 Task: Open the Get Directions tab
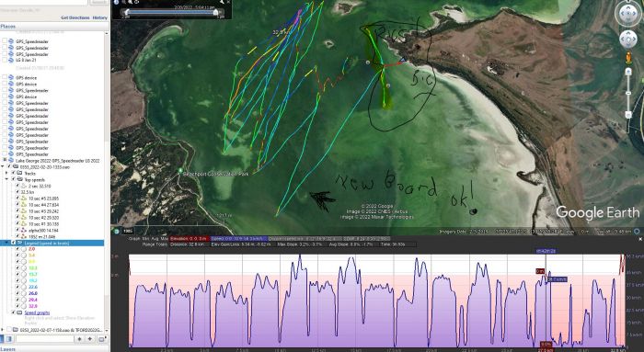click(x=75, y=17)
